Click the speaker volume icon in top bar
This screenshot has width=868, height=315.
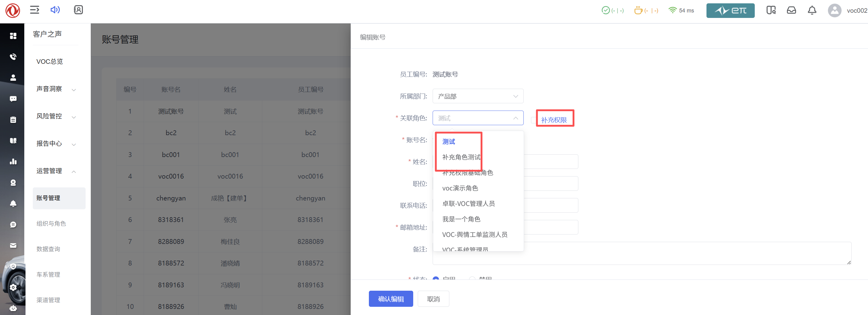coord(55,10)
